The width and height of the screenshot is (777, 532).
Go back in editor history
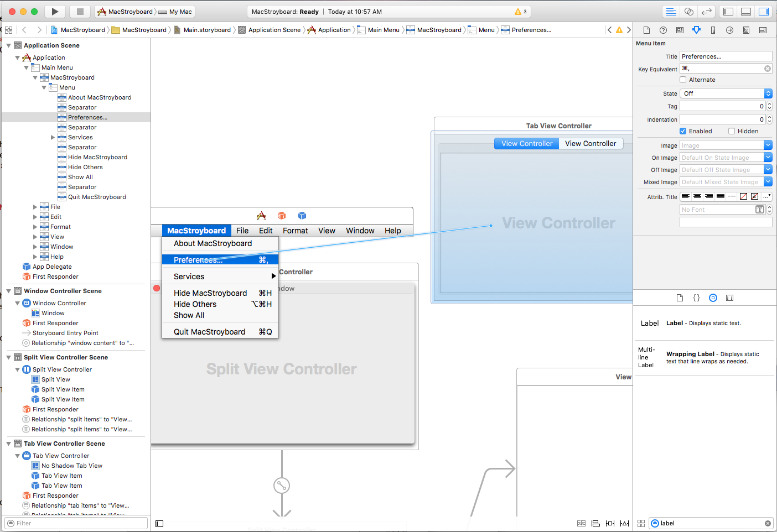click(24, 30)
